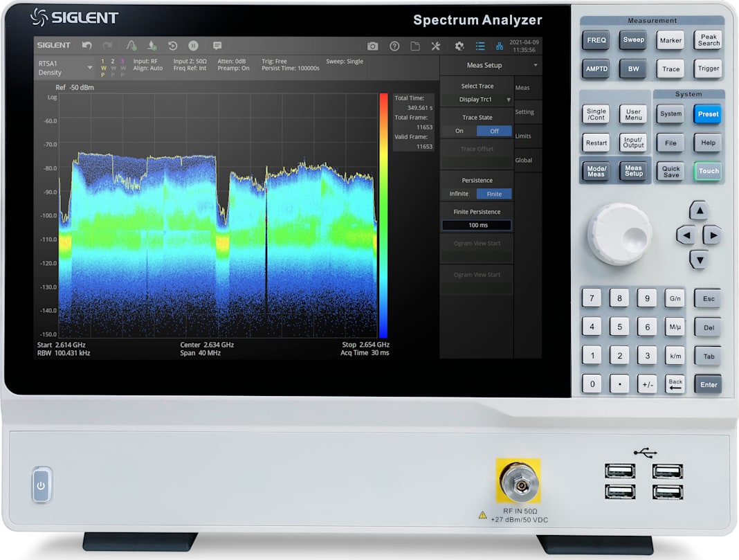Image resolution: width=739 pixels, height=560 pixels.
Task: Switch Persistence to Infinite
Action: (460, 194)
